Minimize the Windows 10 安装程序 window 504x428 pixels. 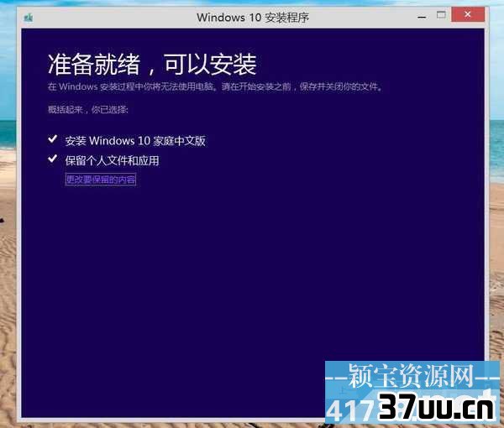click(x=422, y=16)
